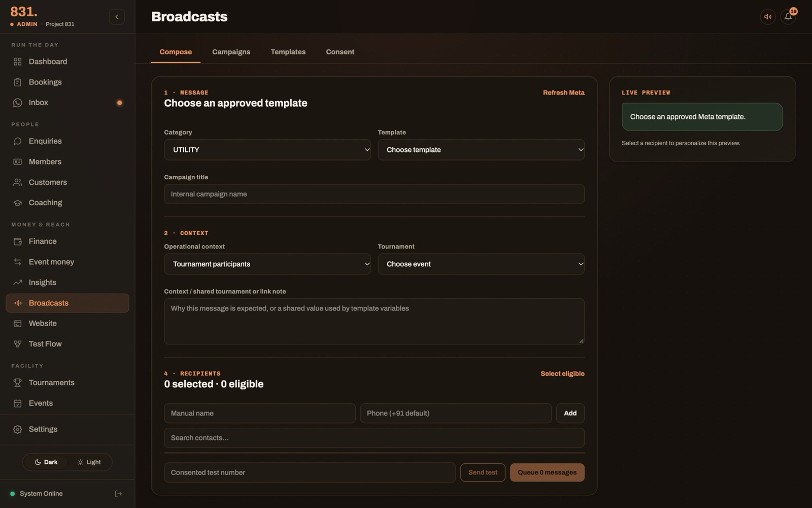
Task: Focus the Campaign title input field
Action: pos(374,194)
